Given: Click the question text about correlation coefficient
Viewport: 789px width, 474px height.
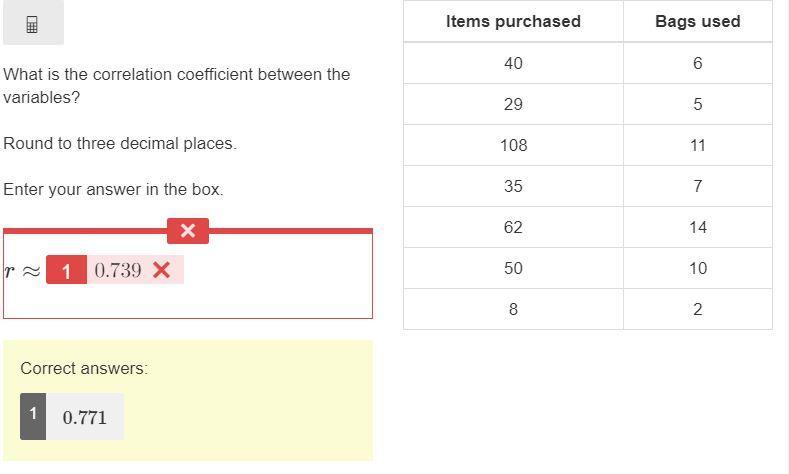Looking at the screenshot, I should point(176,86).
